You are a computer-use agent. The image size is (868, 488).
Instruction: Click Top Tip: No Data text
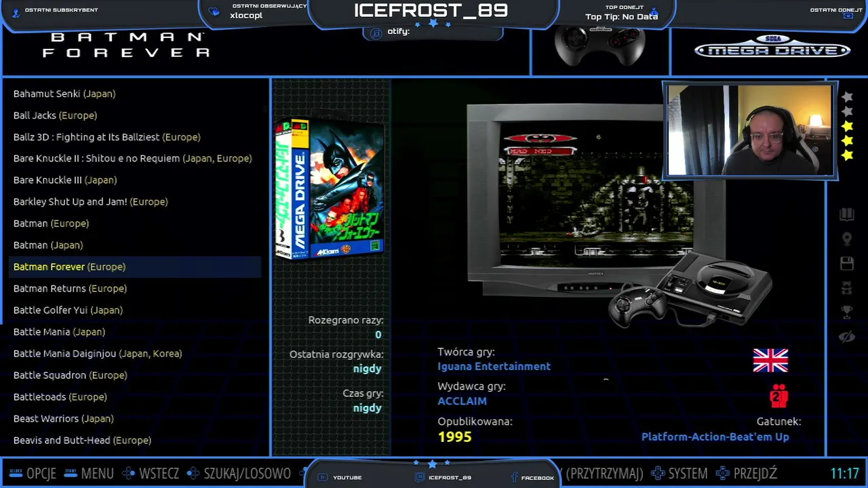click(621, 17)
